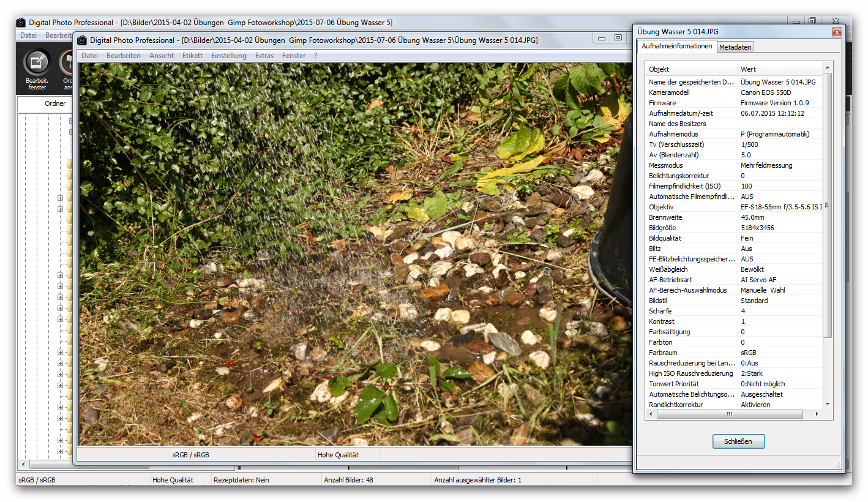868x502 pixels.
Task: Click the focal length value 45.0mm
Action: [752, 217]
